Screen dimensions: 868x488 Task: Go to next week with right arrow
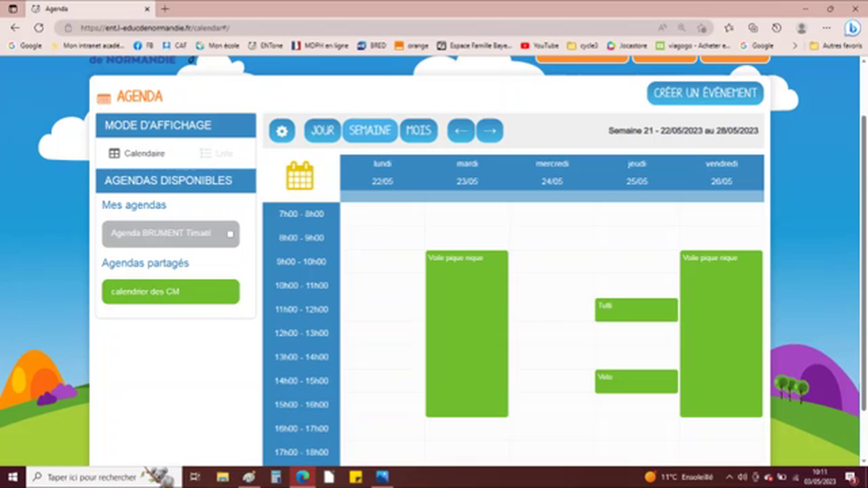point(490,130)
